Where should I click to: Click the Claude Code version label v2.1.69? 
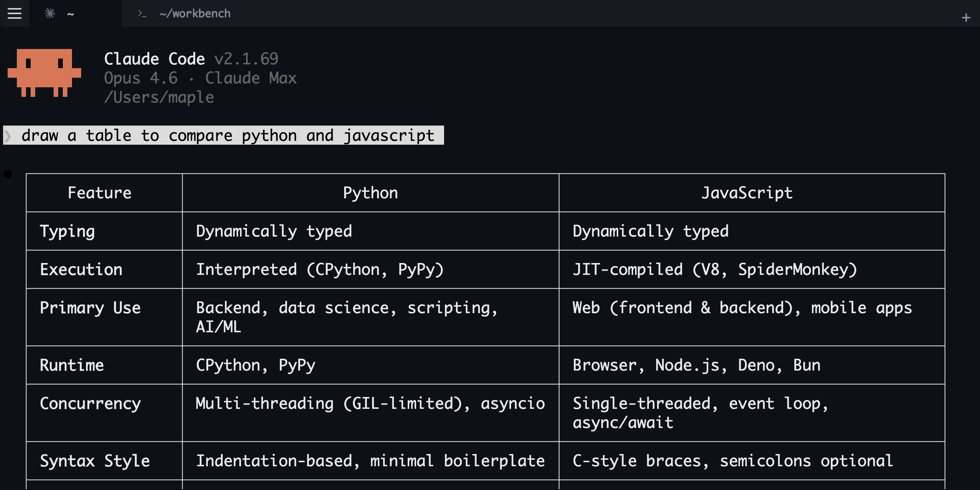pyautogui.click(x=247, y=58)
